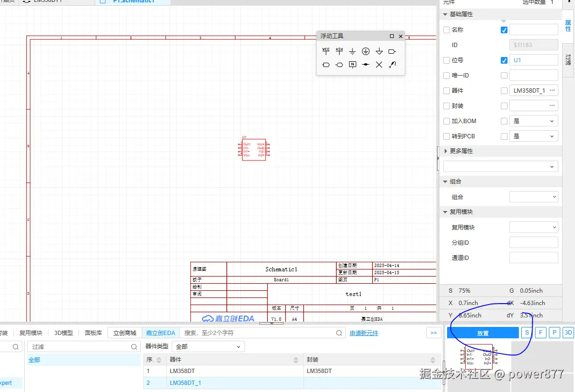Sort the table by 封装 column

[433, 360]
